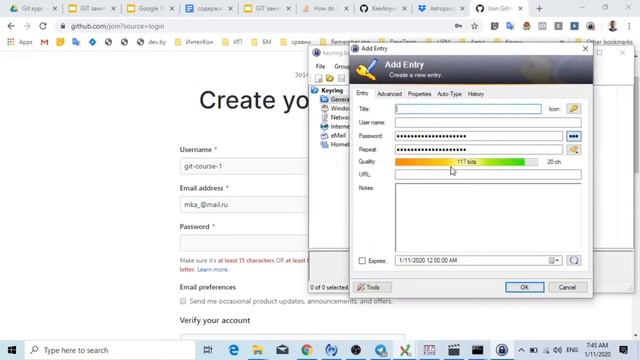Open the Tools button menu
640x360 pixels.
[x=372, y=287]
